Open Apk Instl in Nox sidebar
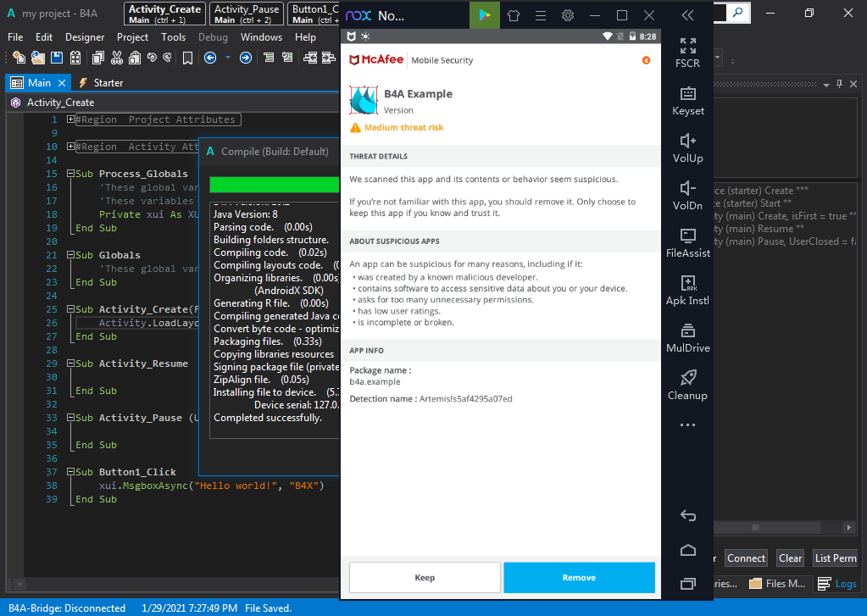 [687, 290]
